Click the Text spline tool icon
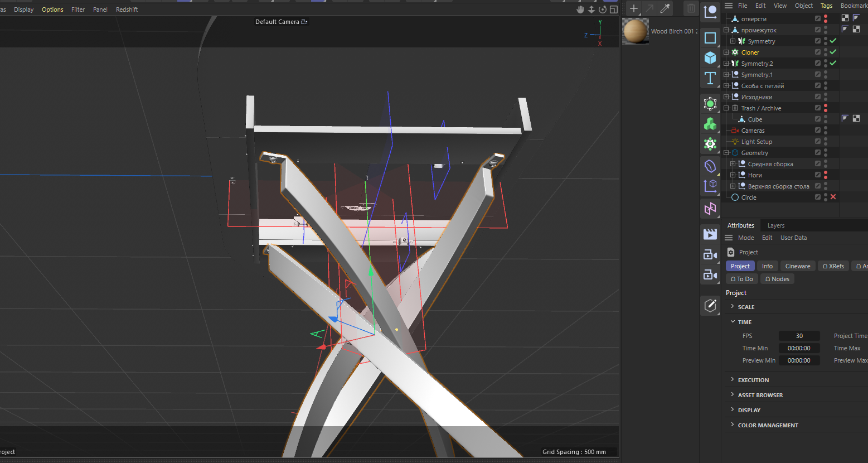Image resolution: width=868 pixels, height=463 pixels. click(710, 79)
